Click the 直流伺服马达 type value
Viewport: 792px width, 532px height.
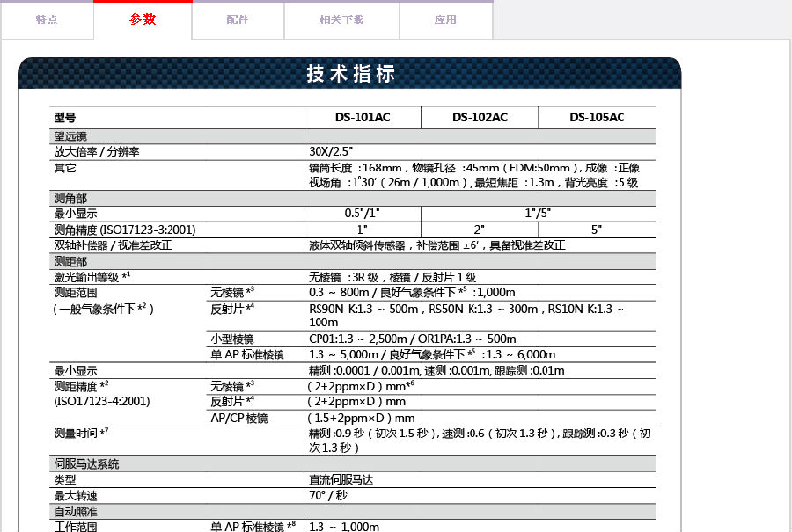pos(342,479)
